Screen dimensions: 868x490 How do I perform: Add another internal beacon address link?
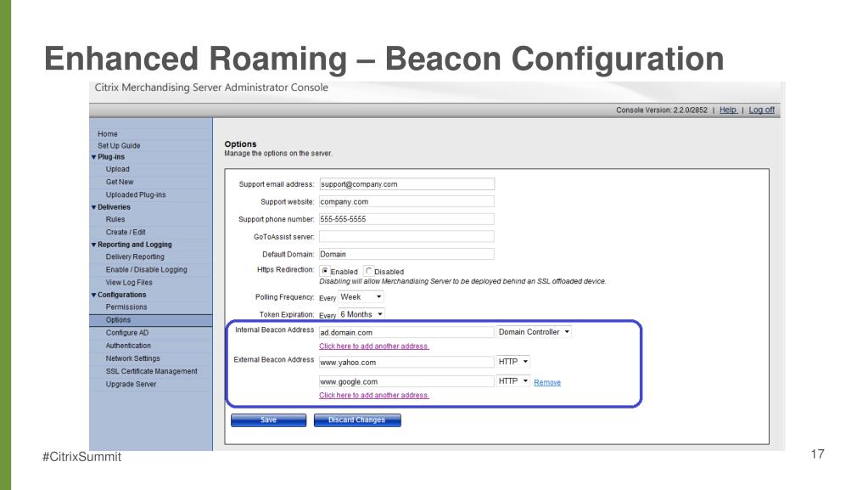coord(374,346)
